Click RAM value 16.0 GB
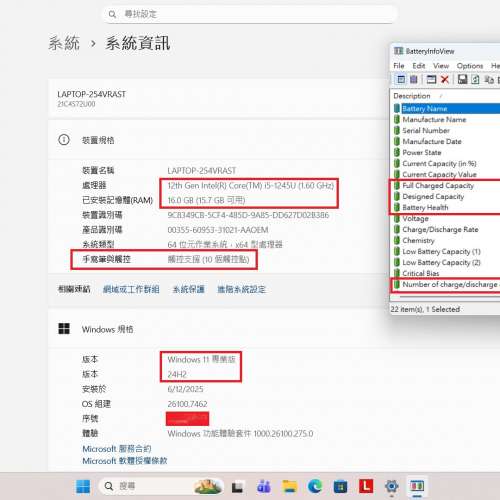The image size is (500, 500). 206,200
